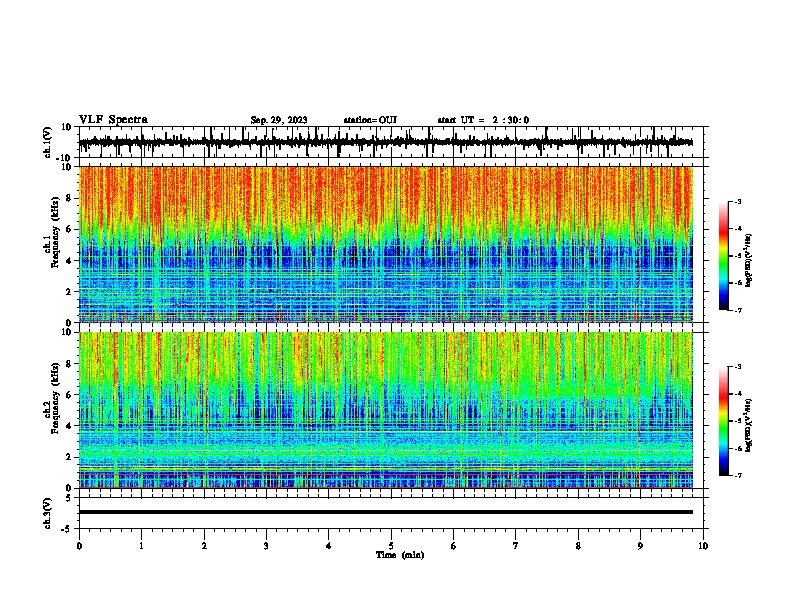This screenshot has width=792, height=612.
Task: Click the "-3" label on ch.1 color scale
Action: (x=737, y=201)
